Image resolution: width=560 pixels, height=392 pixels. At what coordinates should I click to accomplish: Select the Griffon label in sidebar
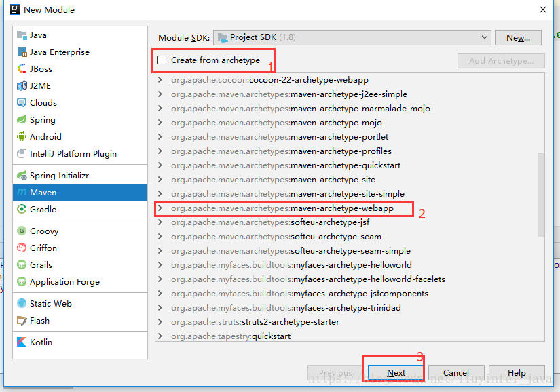43,248
